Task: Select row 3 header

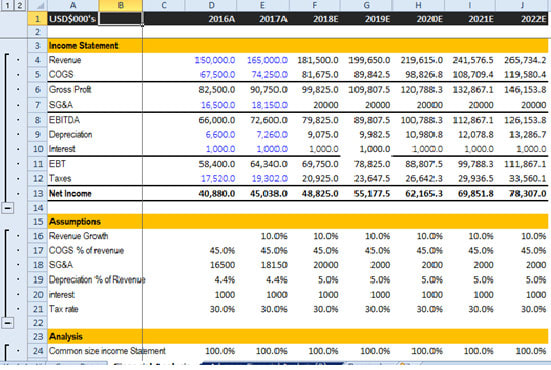Action: pyautogui.click(x=37, y=46)
